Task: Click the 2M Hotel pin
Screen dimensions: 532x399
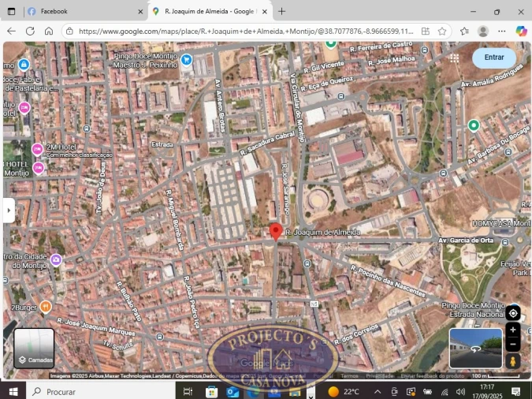Action: (x=37, y=149)
